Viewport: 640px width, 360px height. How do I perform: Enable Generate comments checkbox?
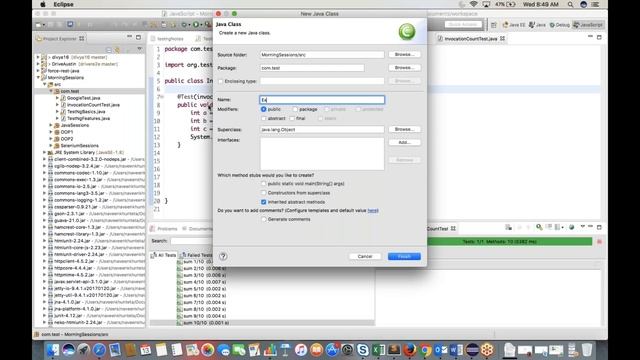coord(263,219)
